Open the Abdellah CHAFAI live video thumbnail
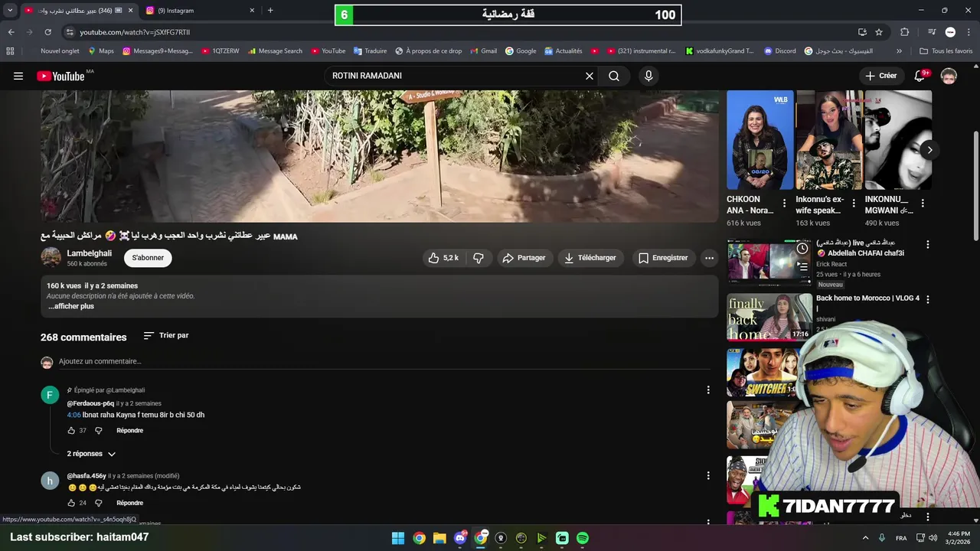This screenshot has width=980, height=551. click(769, 262)
